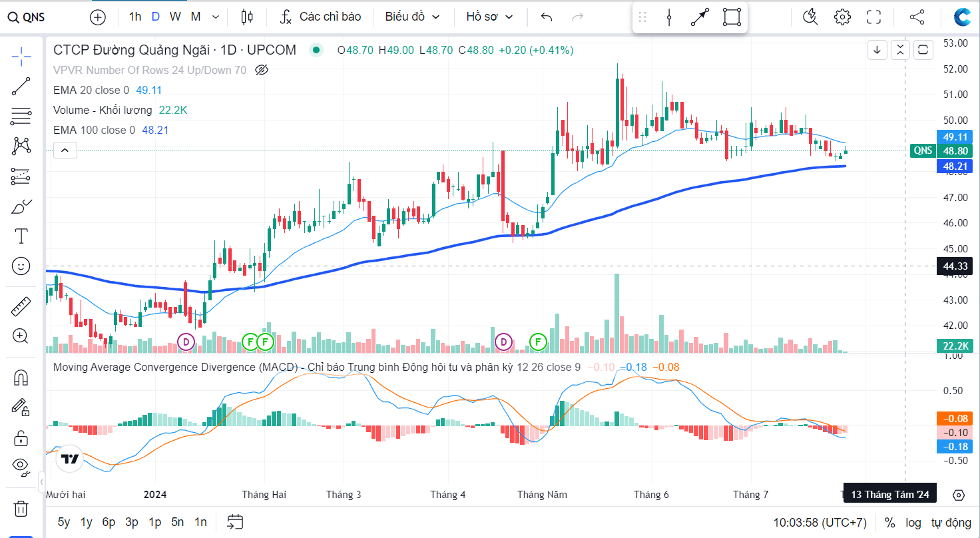
Task: Redo the chart action
Action: [578, 17]
